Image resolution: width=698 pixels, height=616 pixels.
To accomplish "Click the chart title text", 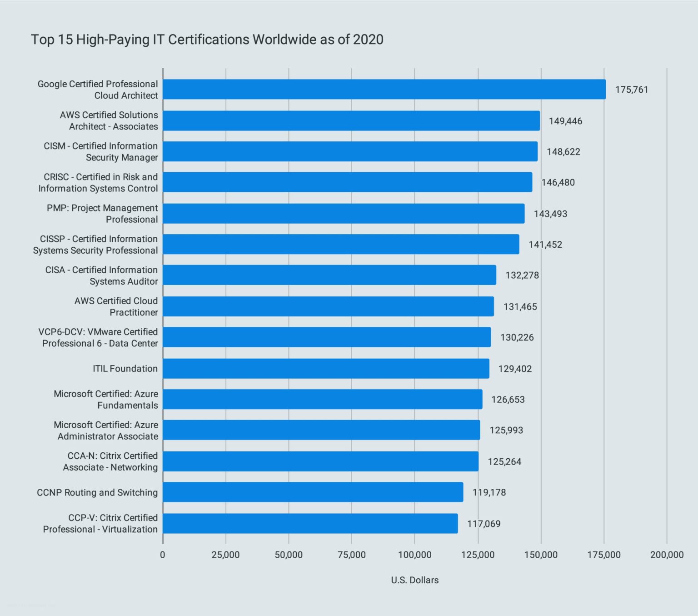I will point(207,40).
